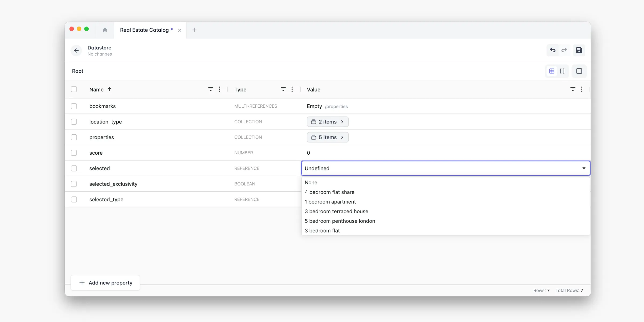Image resolution: width=644 pixels, height=322 pixels.
Task: Open a new tab with the plus button
Action: point(194,30)
